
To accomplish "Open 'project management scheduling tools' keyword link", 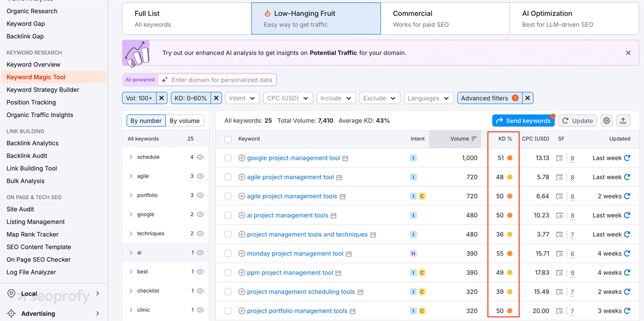I will [301, 292].
